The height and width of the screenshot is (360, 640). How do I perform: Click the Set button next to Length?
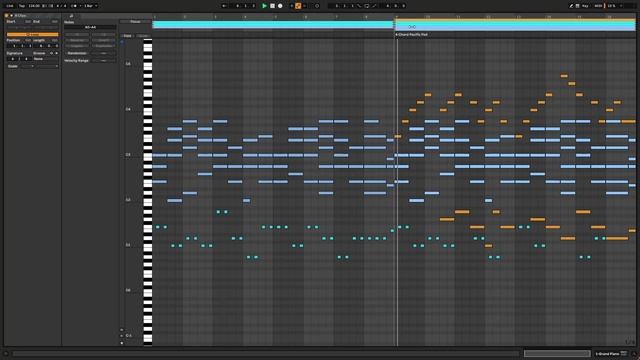54,40
